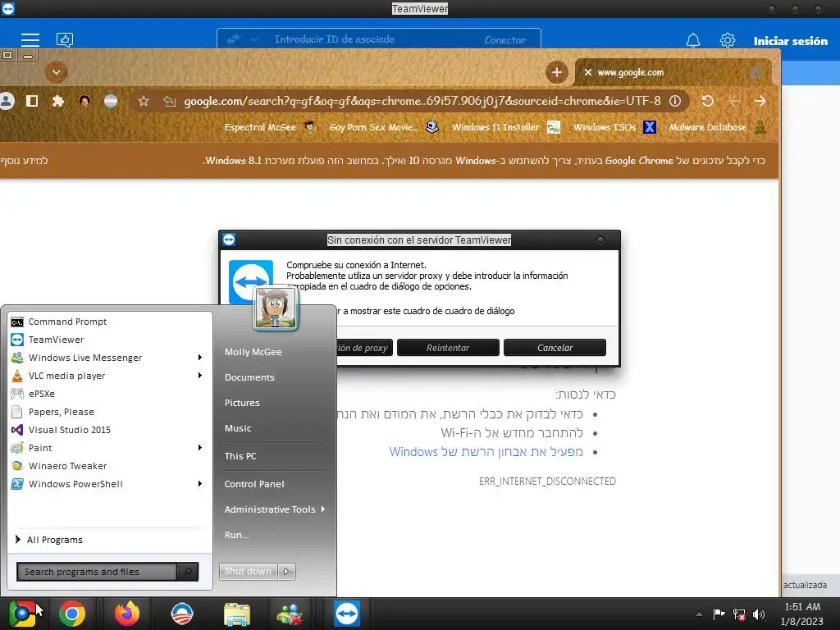Reload the page in Chrome

(708, 101)
